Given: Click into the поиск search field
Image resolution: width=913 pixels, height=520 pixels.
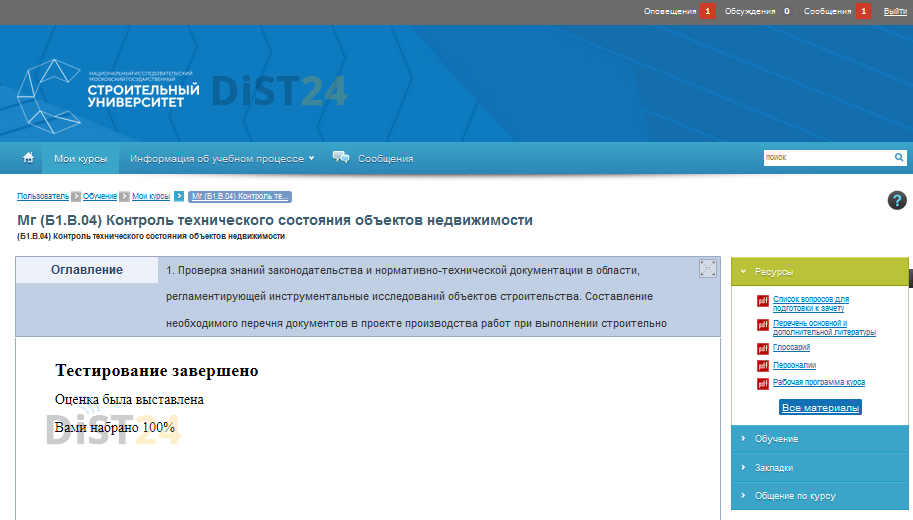Looking at the screenshot, I should pos(826,158).
